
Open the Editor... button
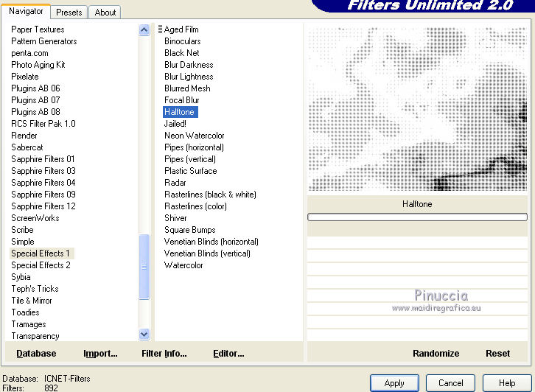tap(228, 354)
